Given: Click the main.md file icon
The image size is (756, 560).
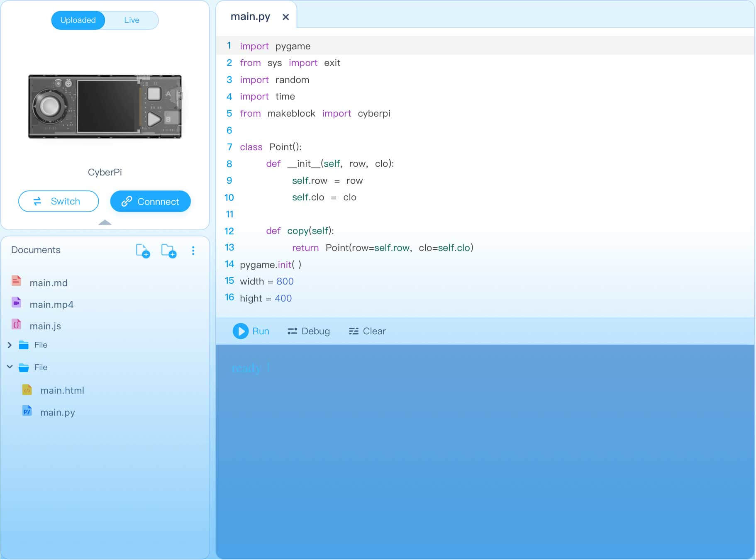Looking at the screenshot, I should click(x=16, y=281).
